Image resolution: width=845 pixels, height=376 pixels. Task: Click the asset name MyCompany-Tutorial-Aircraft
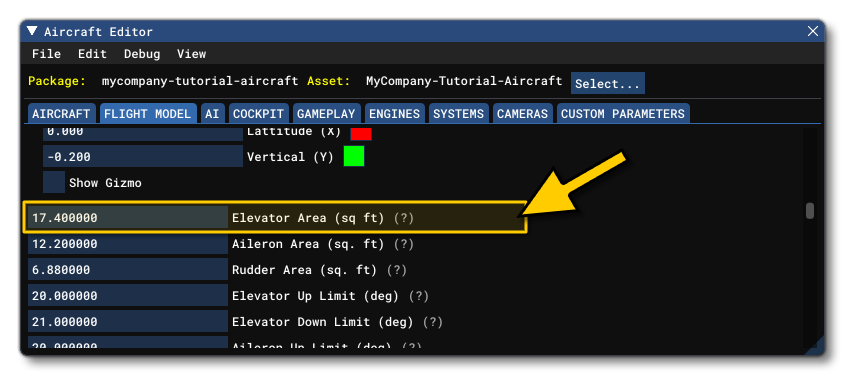[x=464, y=81]
